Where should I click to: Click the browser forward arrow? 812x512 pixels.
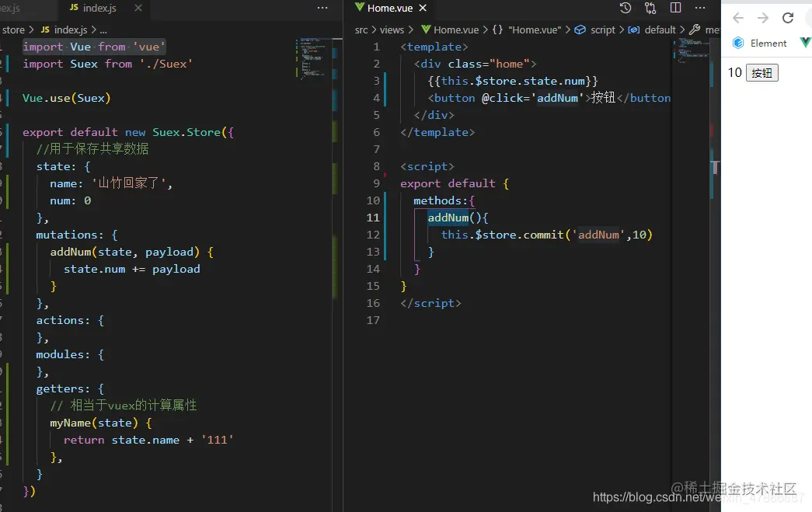coord(763,18)
